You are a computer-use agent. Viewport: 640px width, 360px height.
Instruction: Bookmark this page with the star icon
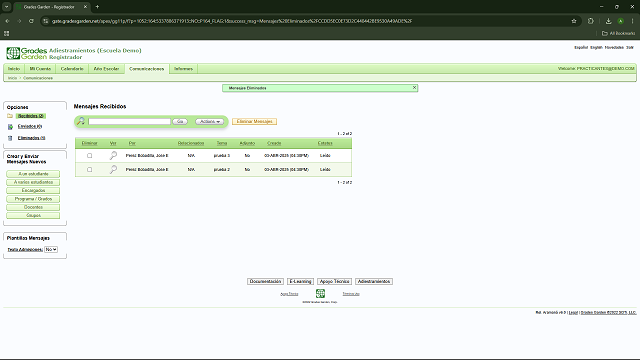[573, 21]
